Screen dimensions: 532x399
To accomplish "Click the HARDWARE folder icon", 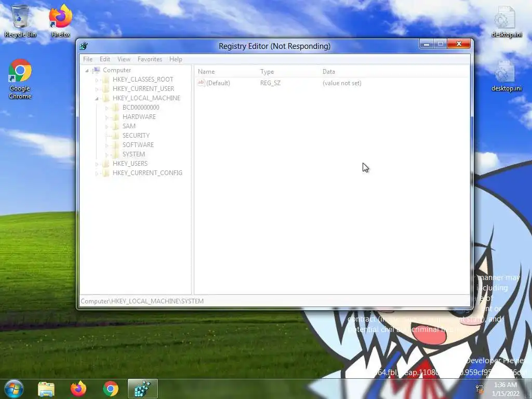I will (116, 117).
